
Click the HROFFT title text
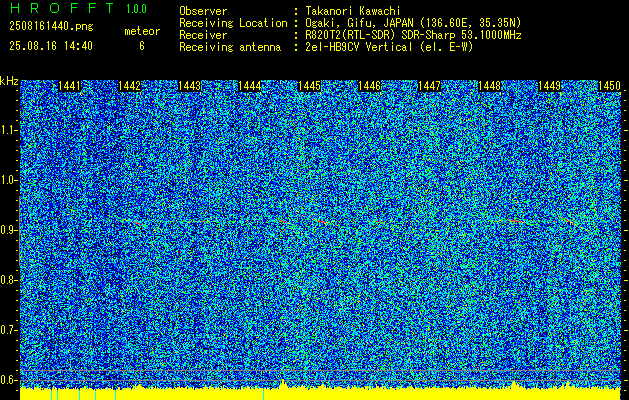62,8
